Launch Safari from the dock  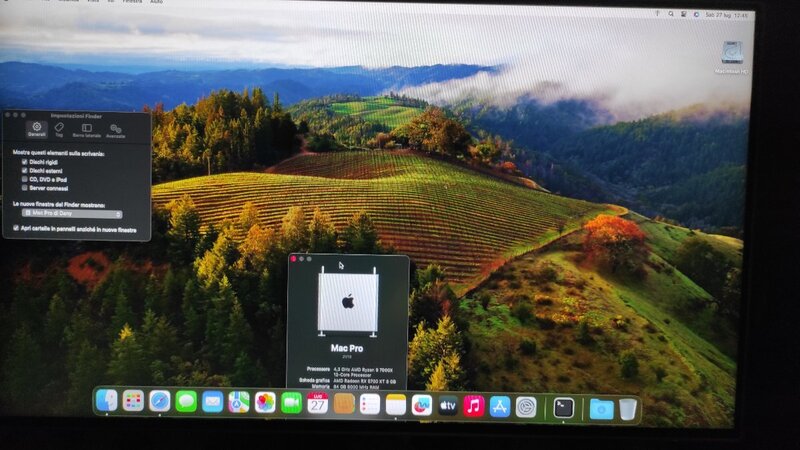[x=160, y=402]
